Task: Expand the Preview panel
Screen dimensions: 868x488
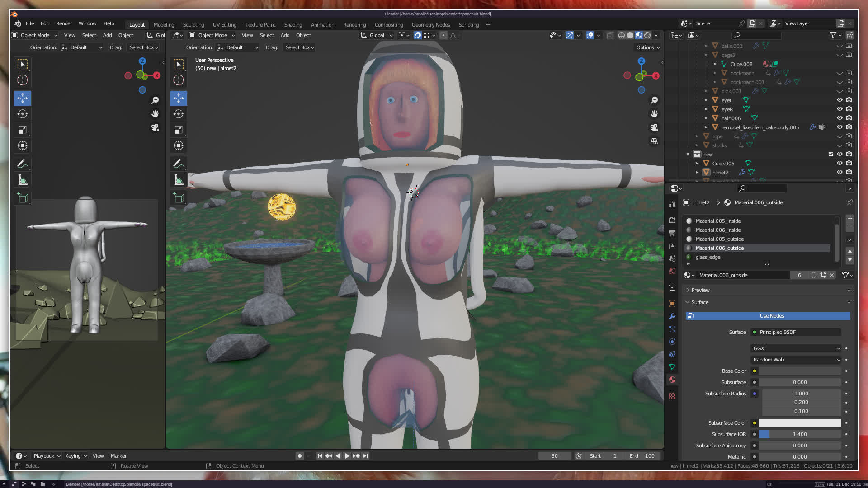Action: tap(700, 290)
